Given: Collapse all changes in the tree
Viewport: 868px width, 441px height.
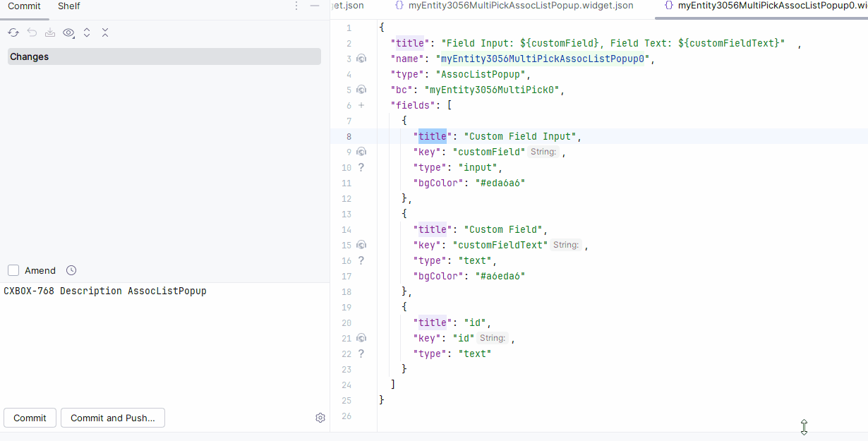Looking at the screenshot, I should (105, 32).
